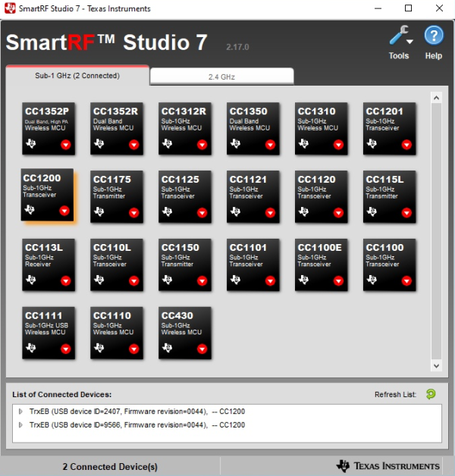
Task: Select the CC1201 device tile
Action: tap(389, 129)
